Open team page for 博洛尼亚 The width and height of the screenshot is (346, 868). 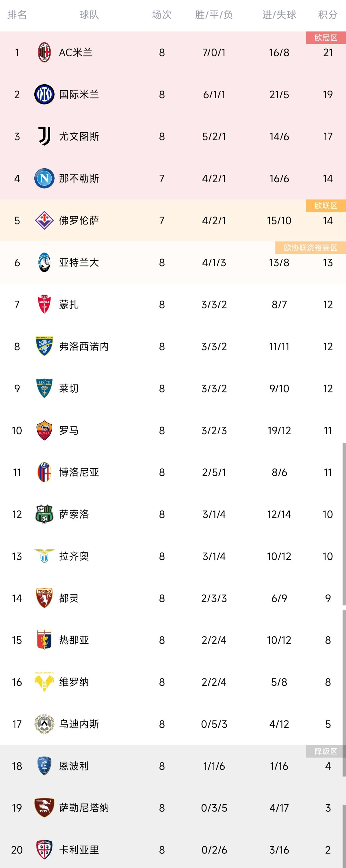79,472
